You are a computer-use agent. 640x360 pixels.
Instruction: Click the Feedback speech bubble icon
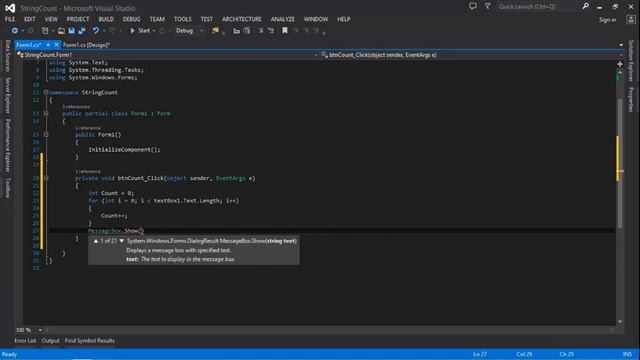pyautogui.click(x=473, y=6)
